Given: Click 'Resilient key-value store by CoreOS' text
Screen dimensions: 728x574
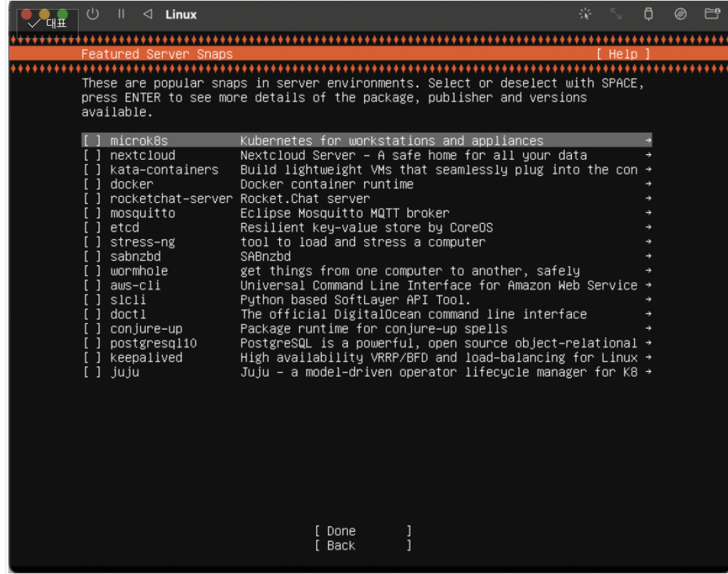Looking at the screenshot, I should pyautogui.click(x=367, y=227).
